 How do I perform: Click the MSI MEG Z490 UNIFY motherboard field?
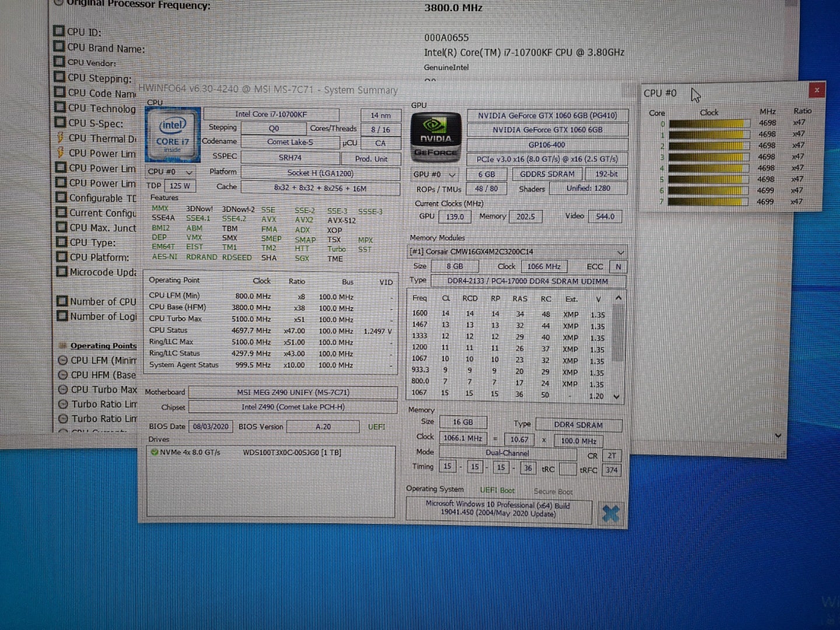293,392
